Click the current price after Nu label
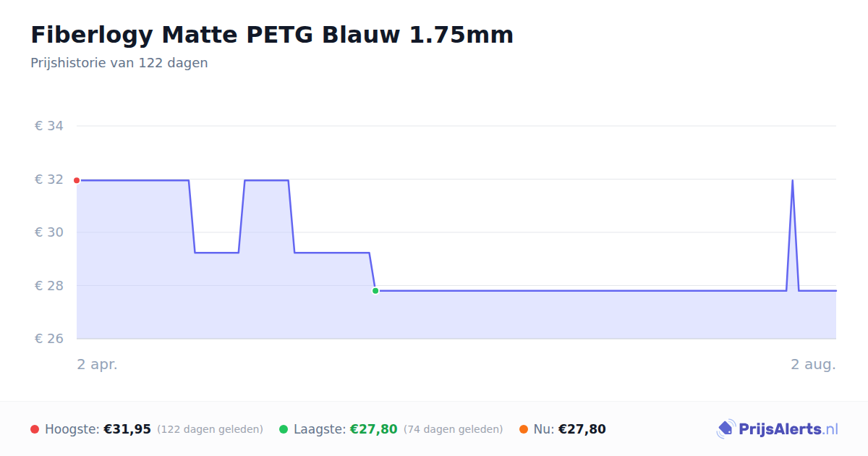Viewport: 868px width, 456px height. point(582,429)
